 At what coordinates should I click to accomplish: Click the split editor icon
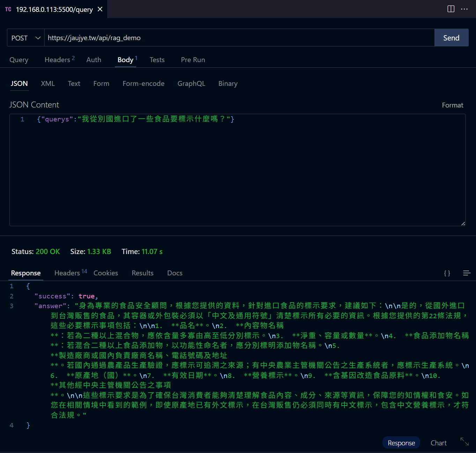click(x=451, y=9)
